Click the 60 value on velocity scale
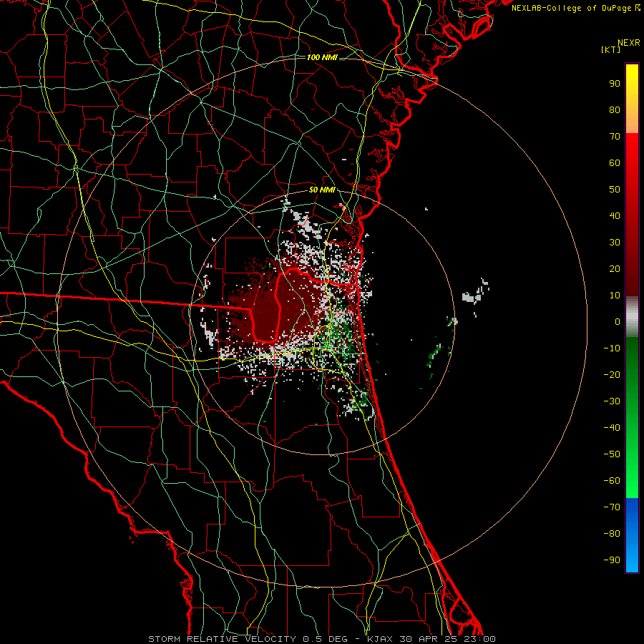 615,163
